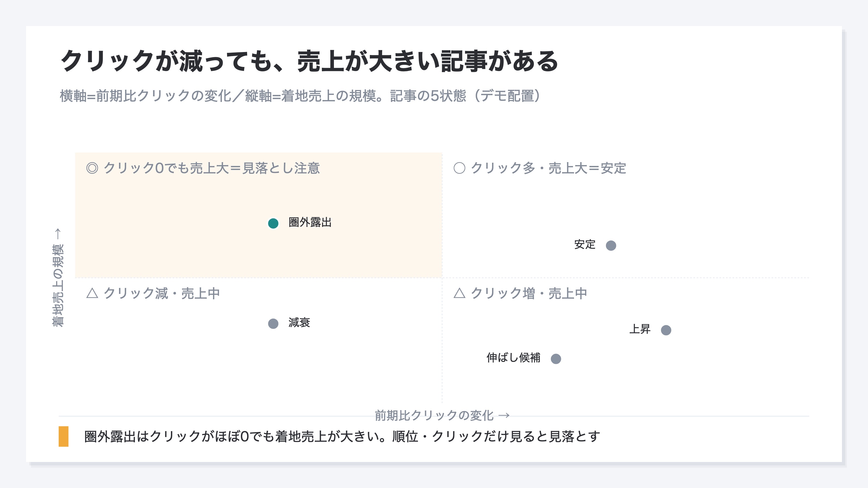Click the gray dot beside 減衰
The width and height of the screenshot is (868, 488).
pos(273,323)
